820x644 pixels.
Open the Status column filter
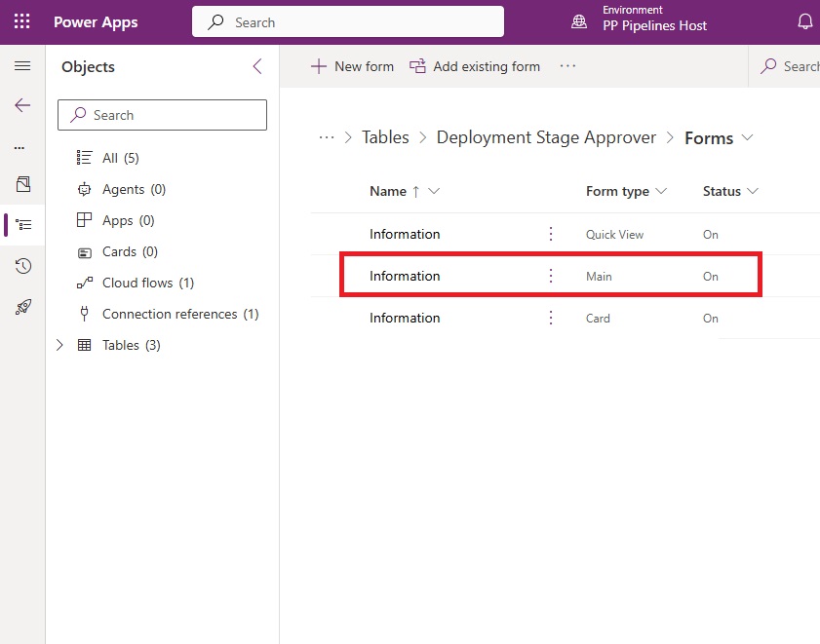752,191
